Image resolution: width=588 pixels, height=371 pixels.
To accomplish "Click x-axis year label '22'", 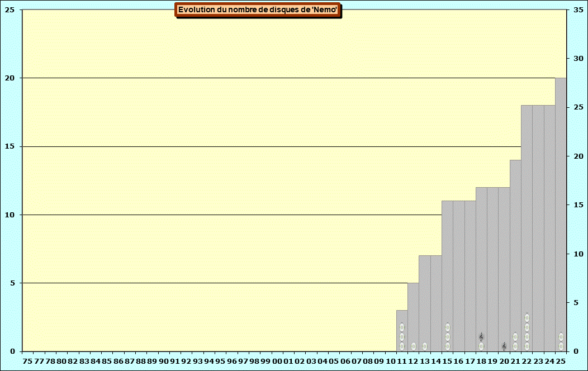I will tap(527, 362).
